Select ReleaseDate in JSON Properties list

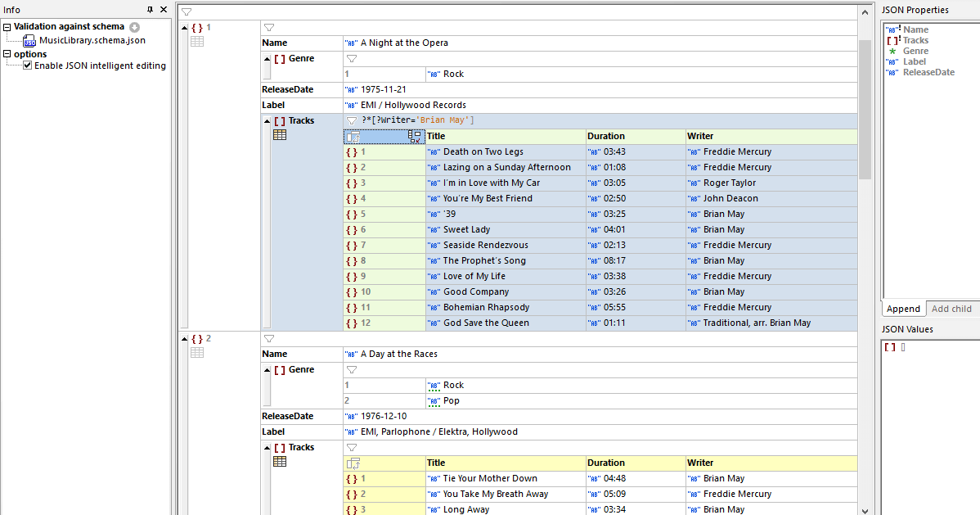point(928,72)
